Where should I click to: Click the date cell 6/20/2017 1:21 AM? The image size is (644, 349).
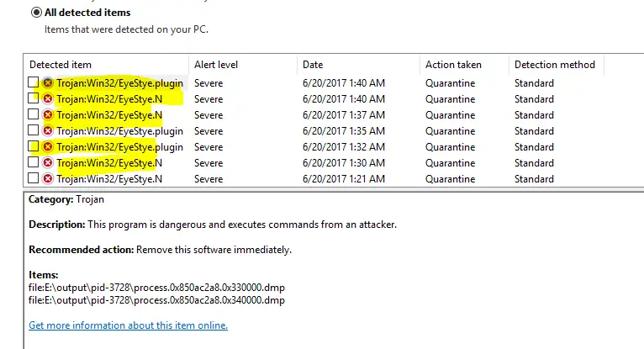click(344, 179)
